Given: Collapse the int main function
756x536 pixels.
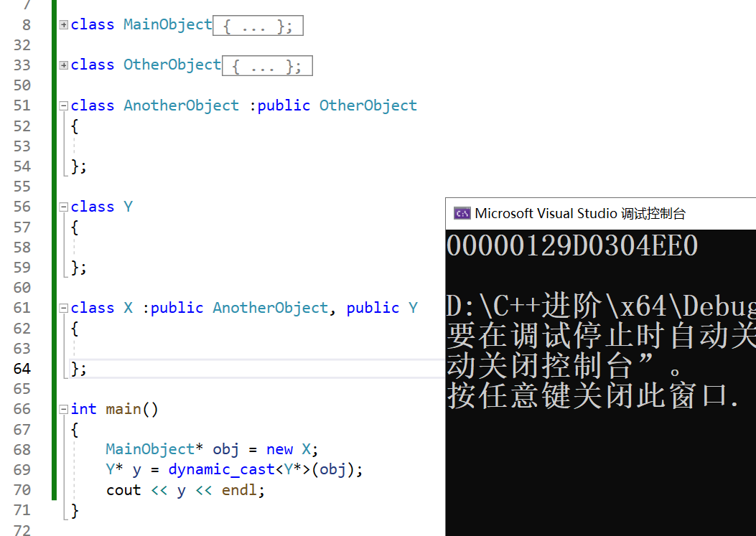Looking at the screenshot, I should [64, 410].
